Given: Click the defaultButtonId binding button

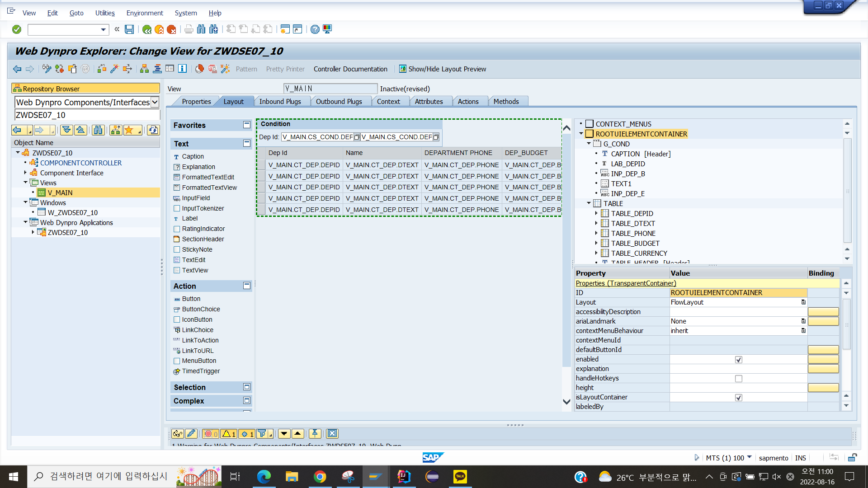Looking at the screenshot, I should pos(823,350).
